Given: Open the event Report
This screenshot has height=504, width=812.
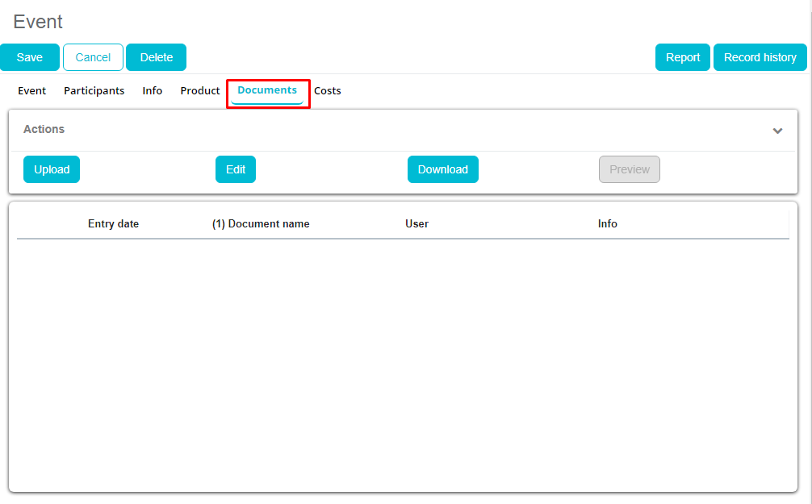Looking at the screenshot, I should click(682, 57).
